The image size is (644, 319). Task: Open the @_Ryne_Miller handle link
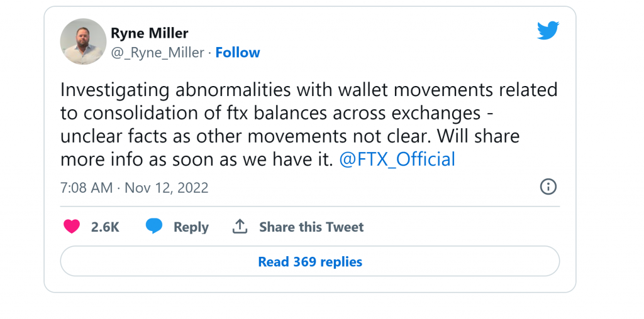pyautogui.click(x=157, y=53)
